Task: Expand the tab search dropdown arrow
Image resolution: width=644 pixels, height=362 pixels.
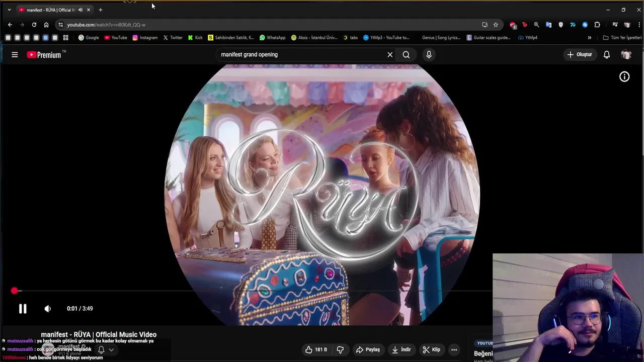Action: pyautogui.click(x=9, y=10)
